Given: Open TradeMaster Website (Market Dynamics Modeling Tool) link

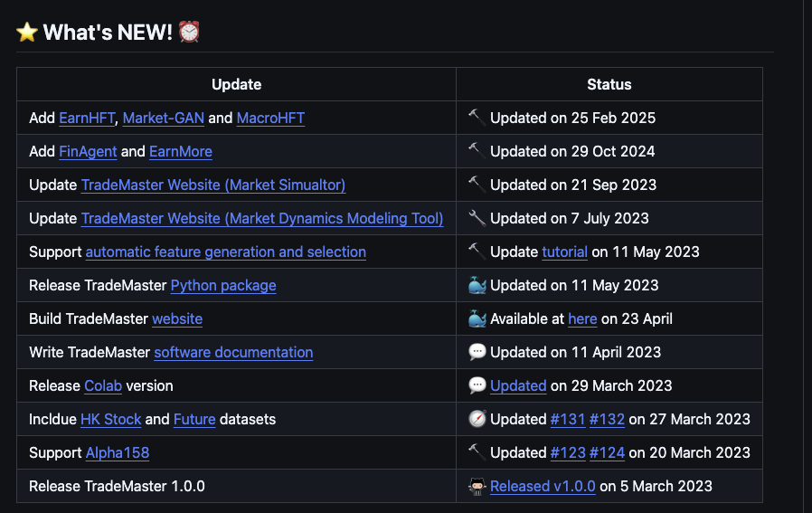Looking at the screenshot, I should [262, 219].
